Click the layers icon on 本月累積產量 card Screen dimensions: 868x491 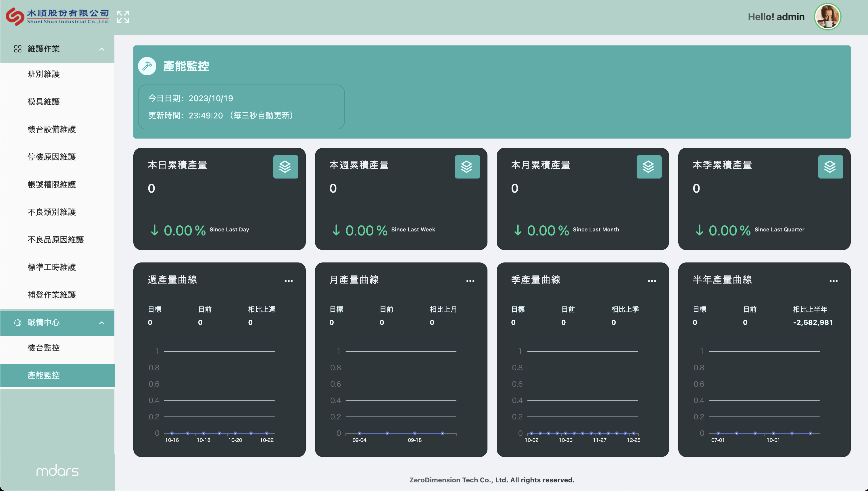[649, 167]
